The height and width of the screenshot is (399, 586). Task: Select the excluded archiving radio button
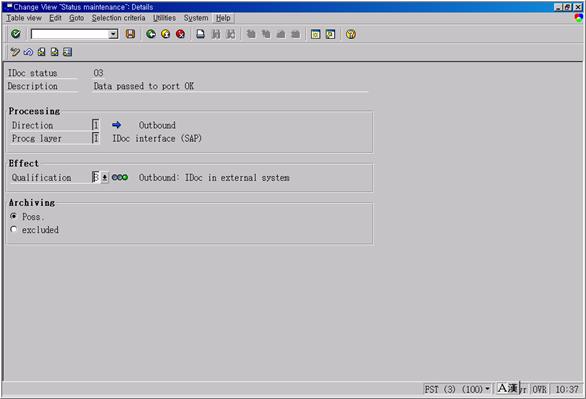click(13, 229)
